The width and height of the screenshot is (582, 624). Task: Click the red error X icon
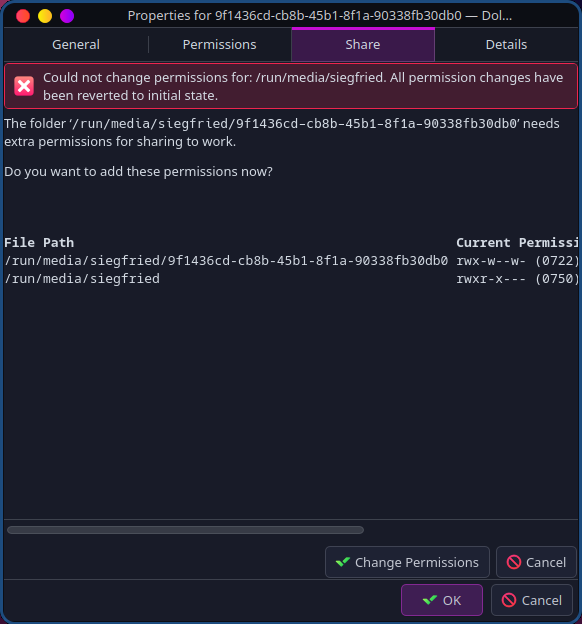tap(24, 86)
